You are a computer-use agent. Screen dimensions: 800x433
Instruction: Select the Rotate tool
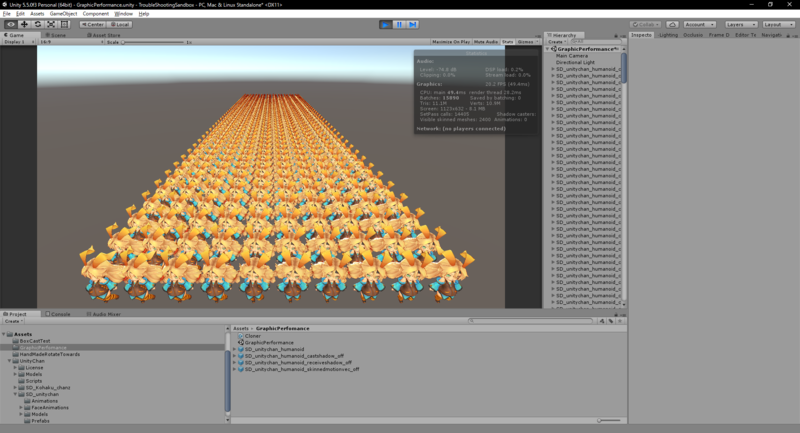tap(38, 24)
